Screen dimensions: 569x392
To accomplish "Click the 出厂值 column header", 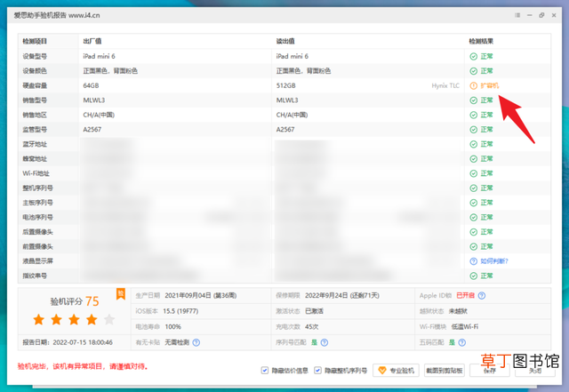I will 92,42.
